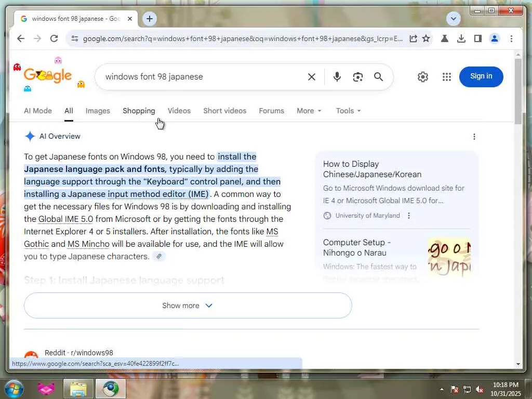
Task: Open 'How to Display Chinese/Japanese/Korean' source
Action: [372, 169]
